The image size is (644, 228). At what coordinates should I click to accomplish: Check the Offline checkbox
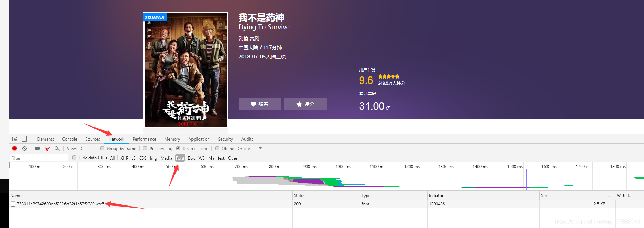tap(217, 148)
